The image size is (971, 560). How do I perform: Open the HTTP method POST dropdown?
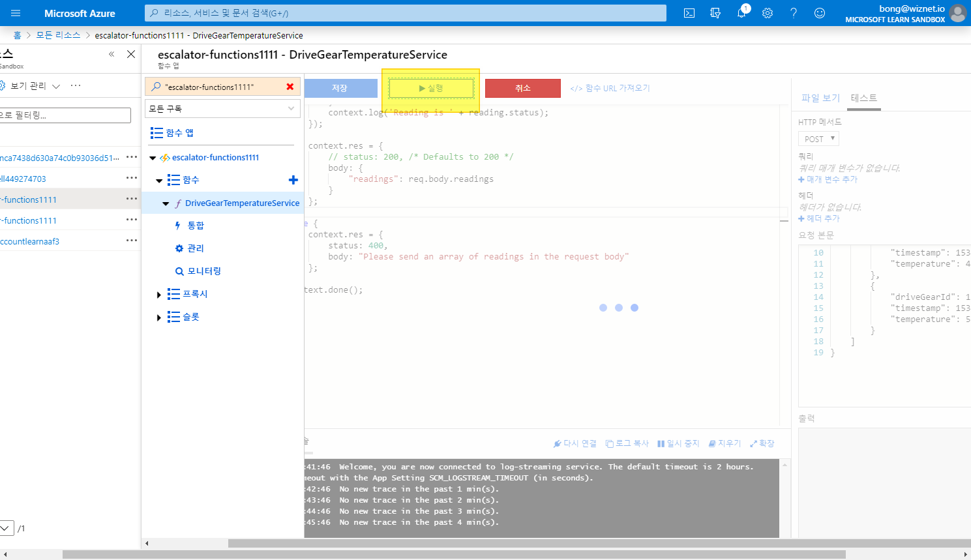click(x=818, y=139)
